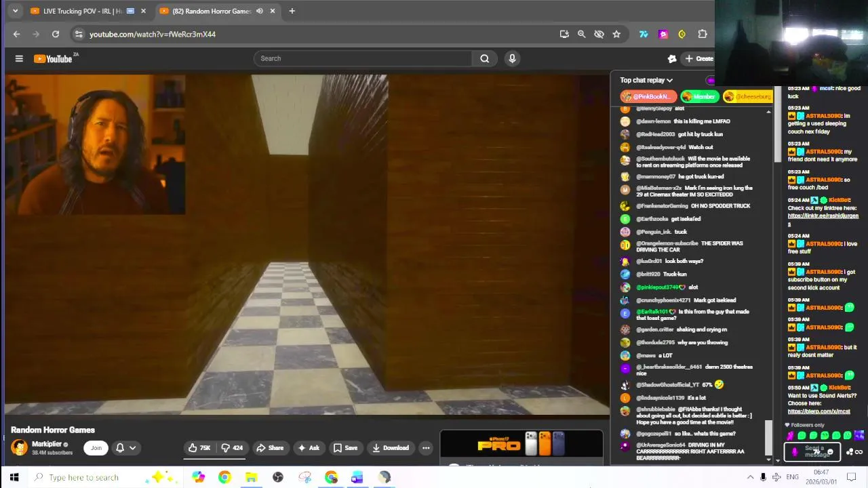The height and width of the screenshot is (488, 868).
Task: Click the @cheeseburg yellow chat chip
Action: (x=748, y=96)
